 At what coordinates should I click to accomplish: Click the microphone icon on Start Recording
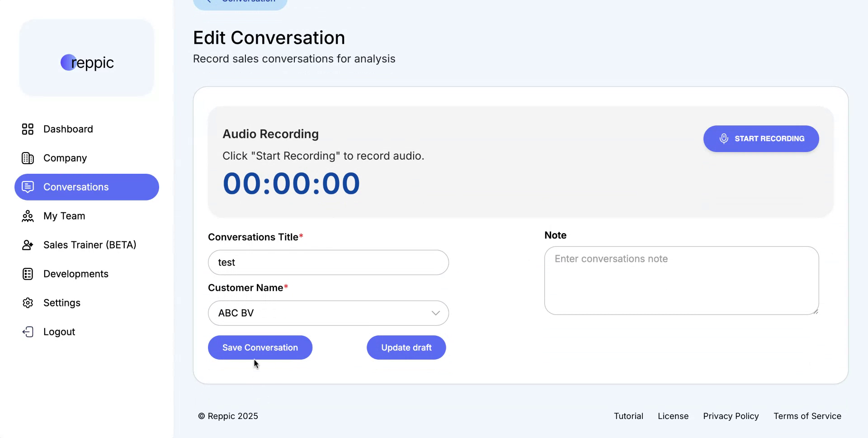[x=724, y=138]
